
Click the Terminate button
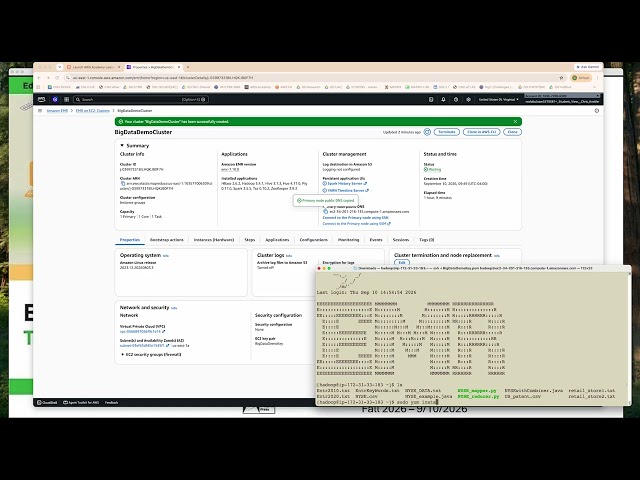(x=447, y=132)
